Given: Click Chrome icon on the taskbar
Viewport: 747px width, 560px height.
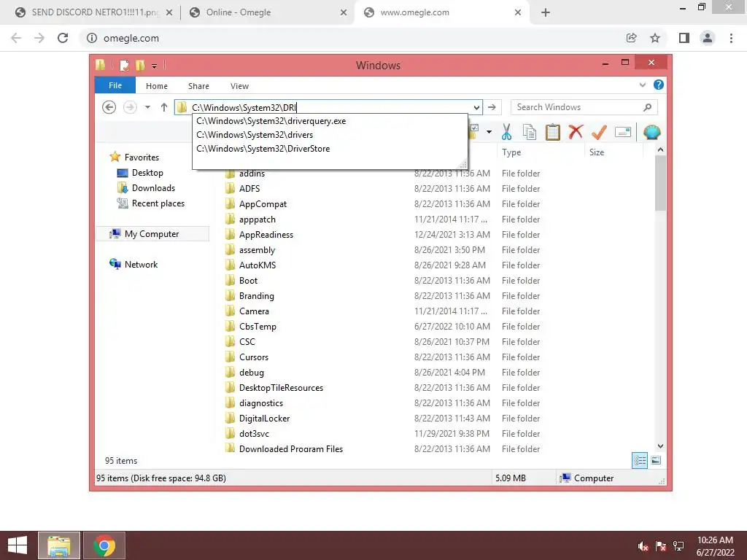Looking at the screenshot, I should click(104, 545).
